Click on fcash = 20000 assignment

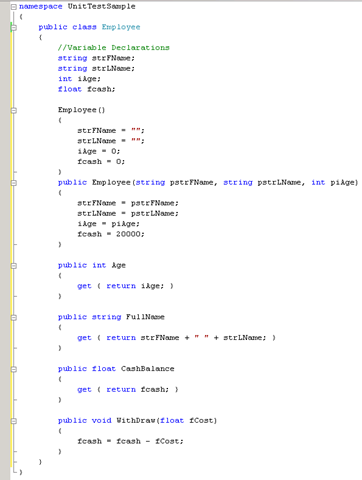(111, 234)
